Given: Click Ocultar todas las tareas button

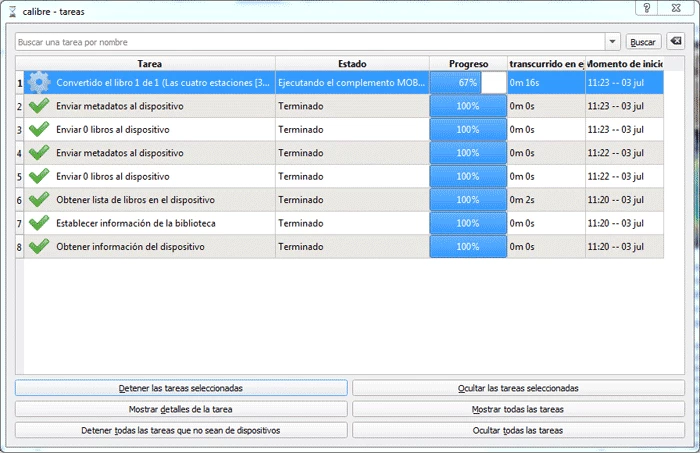Looking at the screenshot, I should [x=517, y=430].
